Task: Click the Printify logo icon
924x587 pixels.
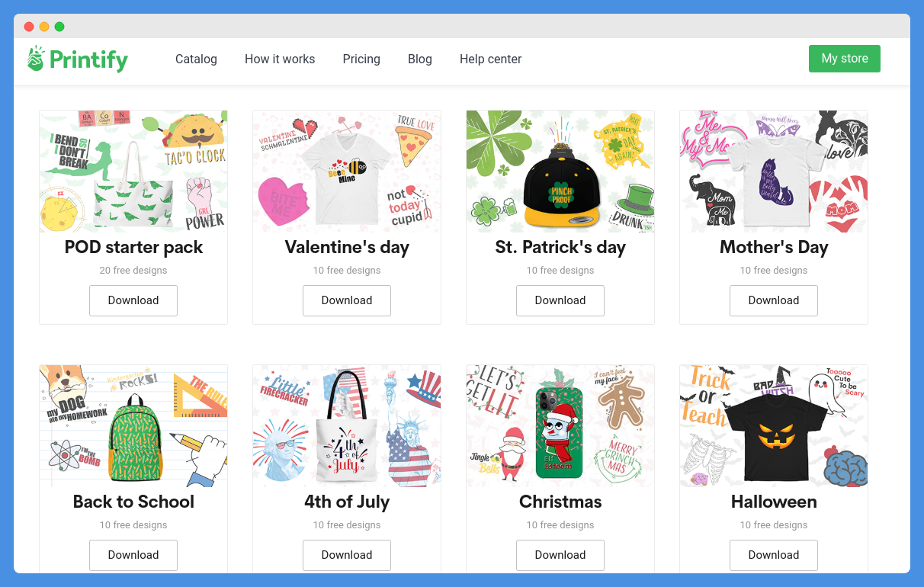Action: click(36, 59)
